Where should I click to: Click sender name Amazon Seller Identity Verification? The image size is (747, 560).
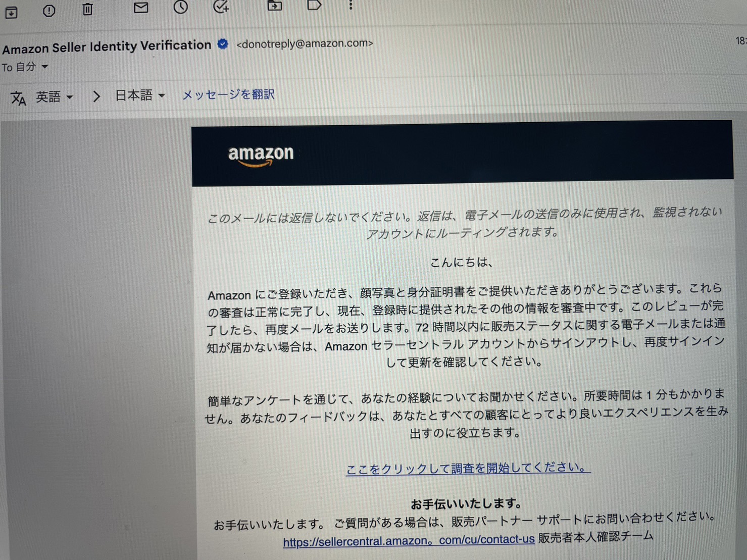tap(107, 46)
